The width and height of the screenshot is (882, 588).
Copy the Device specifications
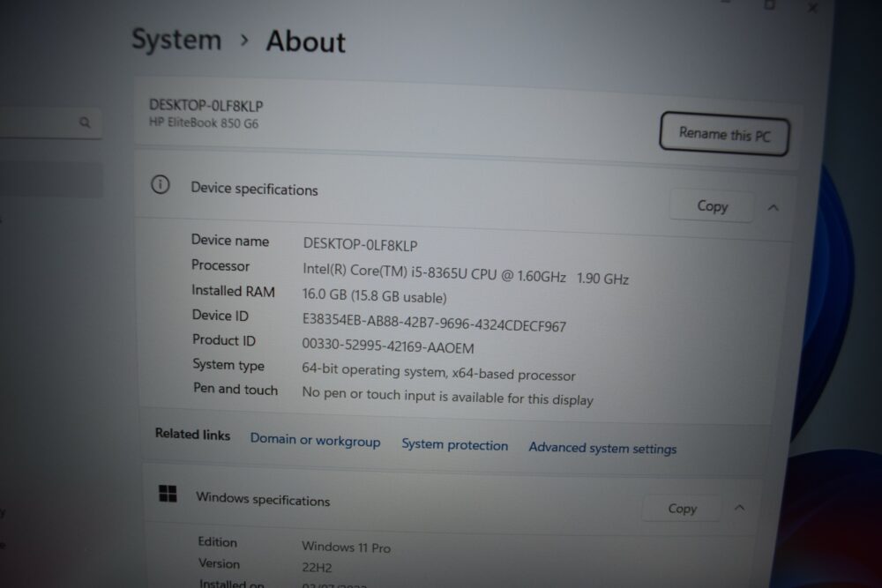[712, 205]
